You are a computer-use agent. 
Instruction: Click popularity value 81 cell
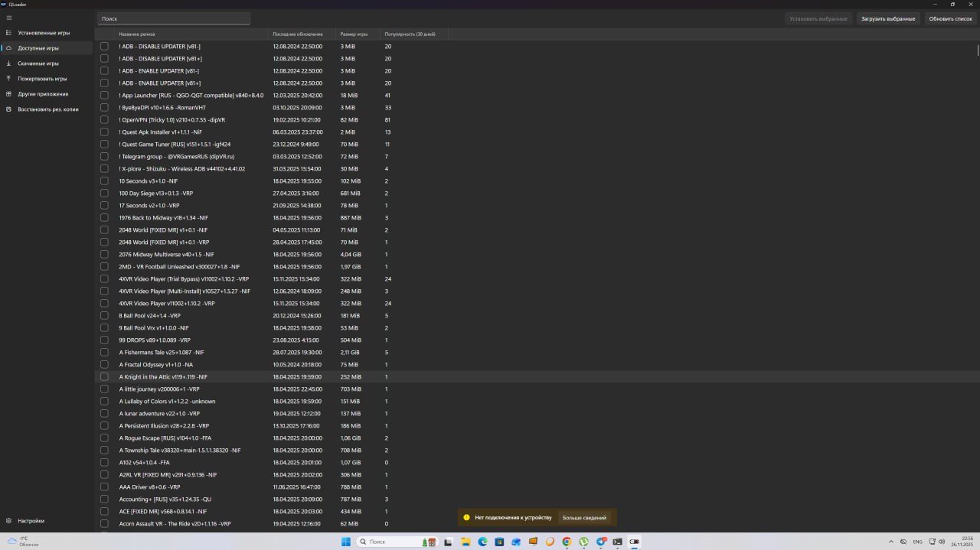coord(388,120)
